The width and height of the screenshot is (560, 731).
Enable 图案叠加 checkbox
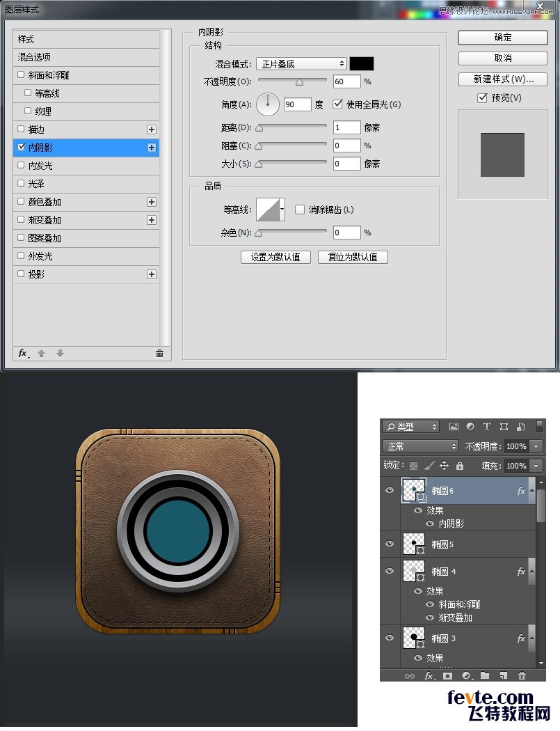point(20,238)
